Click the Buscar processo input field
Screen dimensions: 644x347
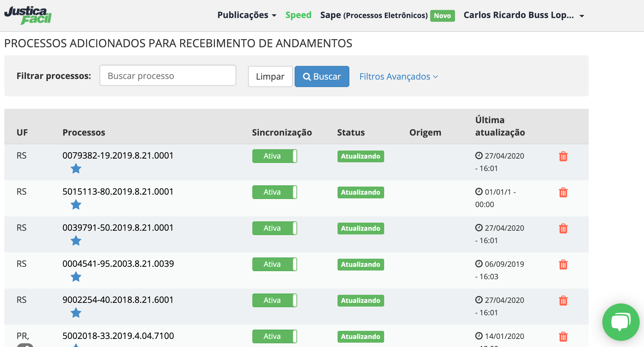coord(168,76)
